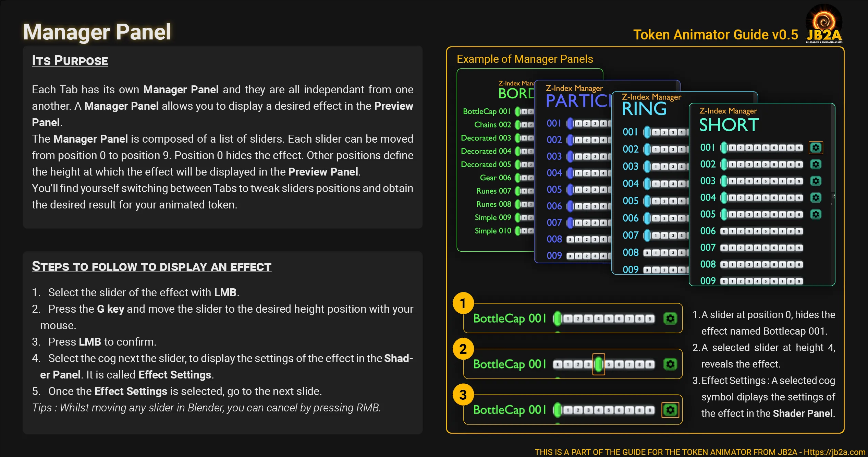Viewport: 868px width, 457px height.
Task: Click the 'Decorated 004' label
Action: coord(486,151)
